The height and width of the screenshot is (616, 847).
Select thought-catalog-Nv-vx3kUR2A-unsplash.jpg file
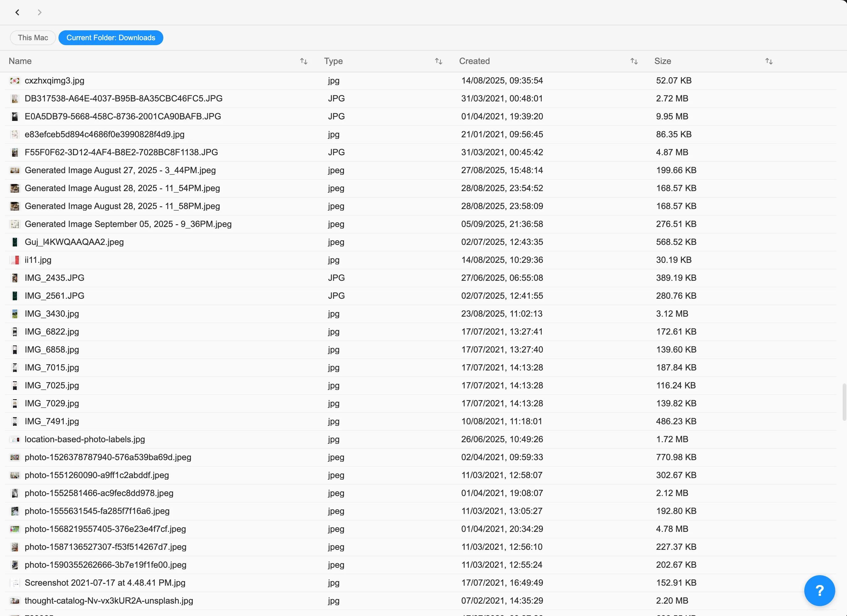click(109, 600)
